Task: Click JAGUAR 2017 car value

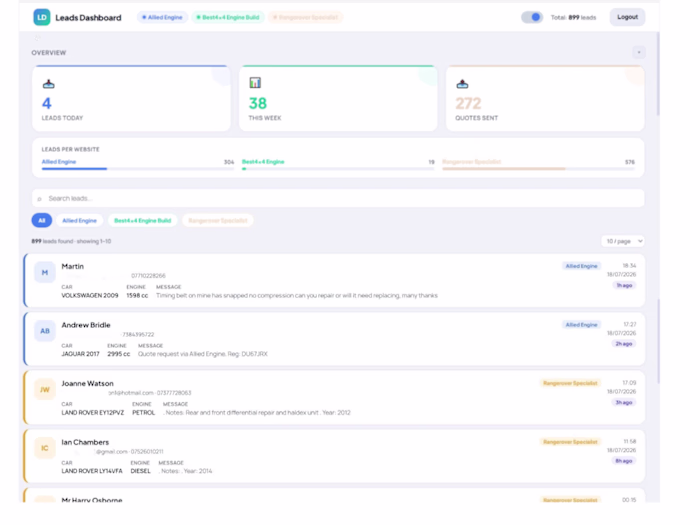Action: tap(80, 354)
